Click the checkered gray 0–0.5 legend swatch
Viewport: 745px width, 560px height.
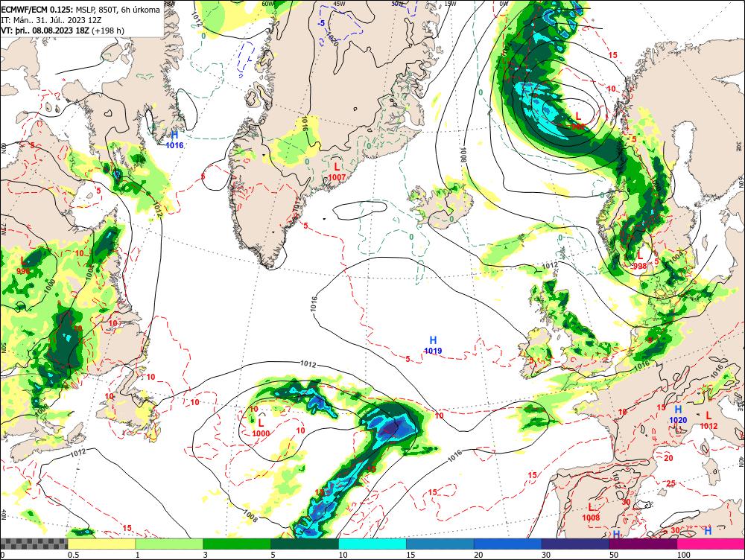(34, 544)
